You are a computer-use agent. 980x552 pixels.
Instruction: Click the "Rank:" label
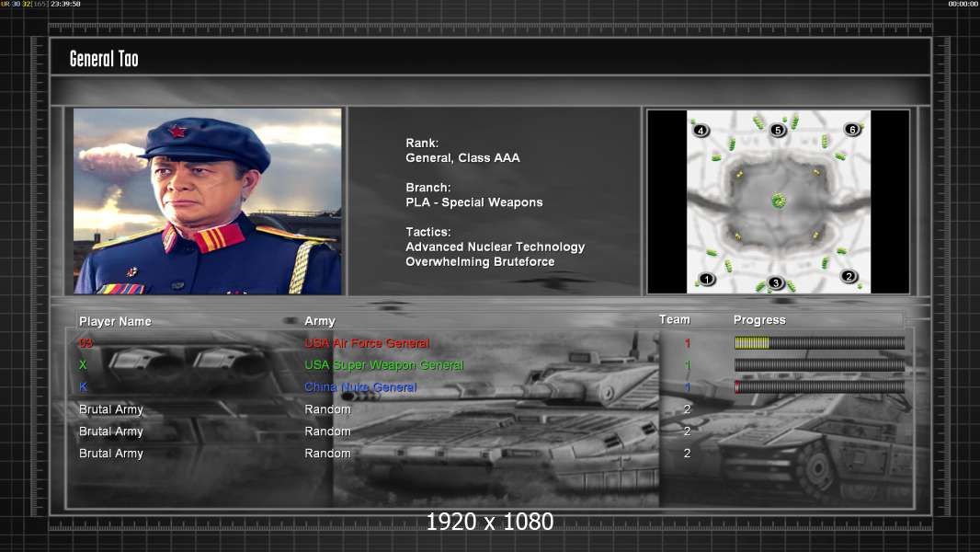click(422, 144)
